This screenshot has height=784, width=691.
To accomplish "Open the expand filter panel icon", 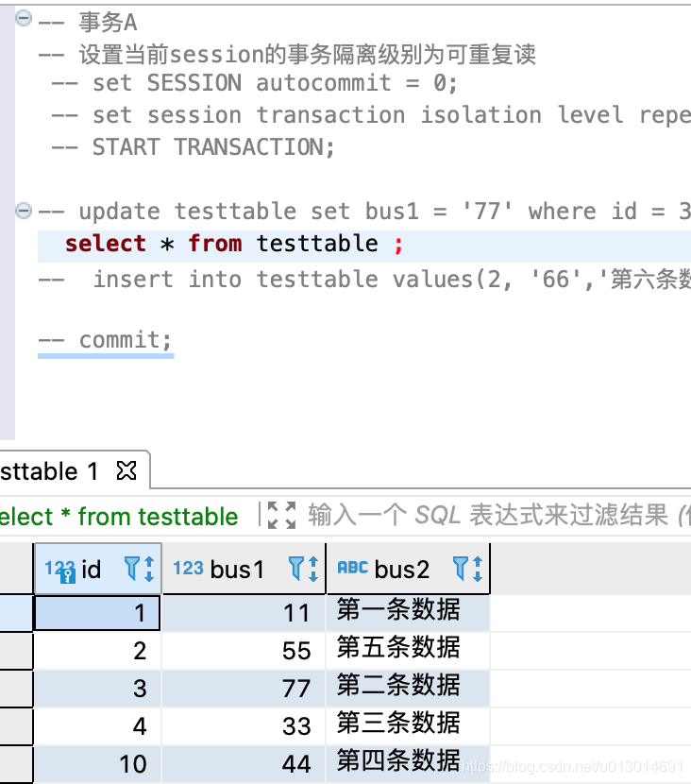I will [x=282, y=515].
